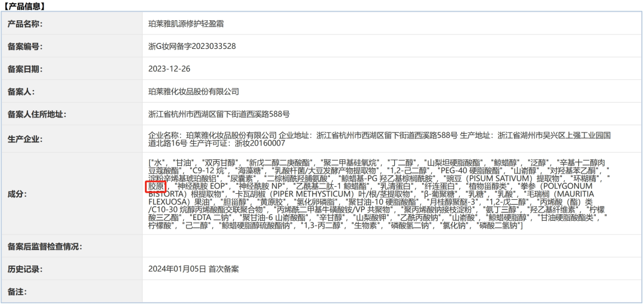Select the 备案日期 label
The image size is (644, 306).
click(25, 69)
